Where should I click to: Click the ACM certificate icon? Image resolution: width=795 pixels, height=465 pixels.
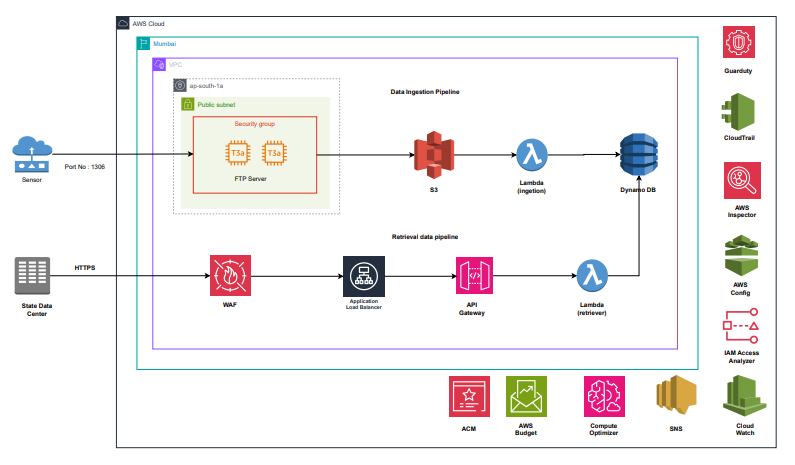(467, 397)
